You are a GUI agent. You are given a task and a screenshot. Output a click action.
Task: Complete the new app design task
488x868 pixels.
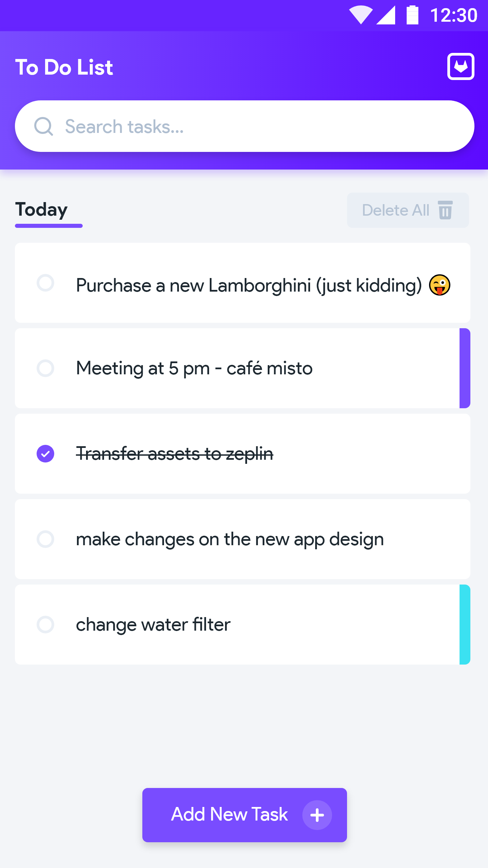[45, 539]
